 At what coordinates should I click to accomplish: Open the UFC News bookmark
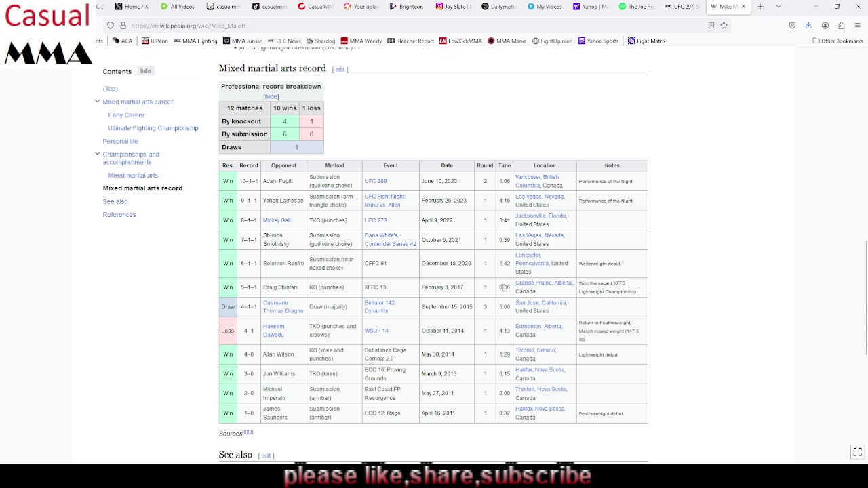pyautogui.click(x=284, y=41)
